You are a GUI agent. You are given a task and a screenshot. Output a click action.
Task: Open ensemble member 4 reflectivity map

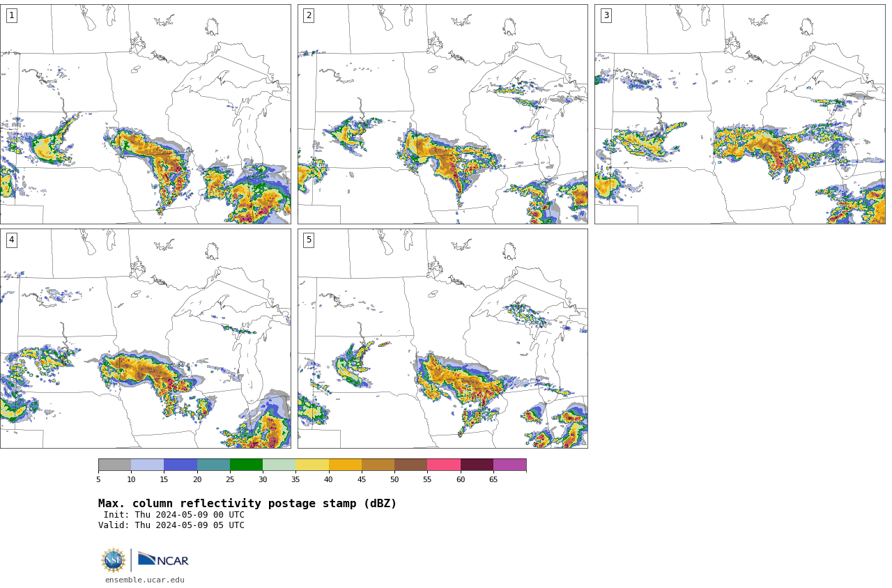145,339
